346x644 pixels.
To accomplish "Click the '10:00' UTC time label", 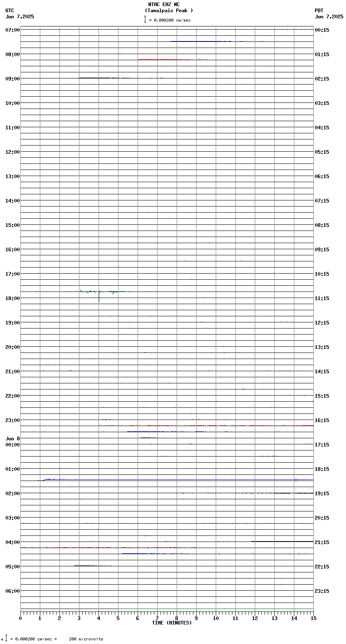I will click(x=13, y=103).
